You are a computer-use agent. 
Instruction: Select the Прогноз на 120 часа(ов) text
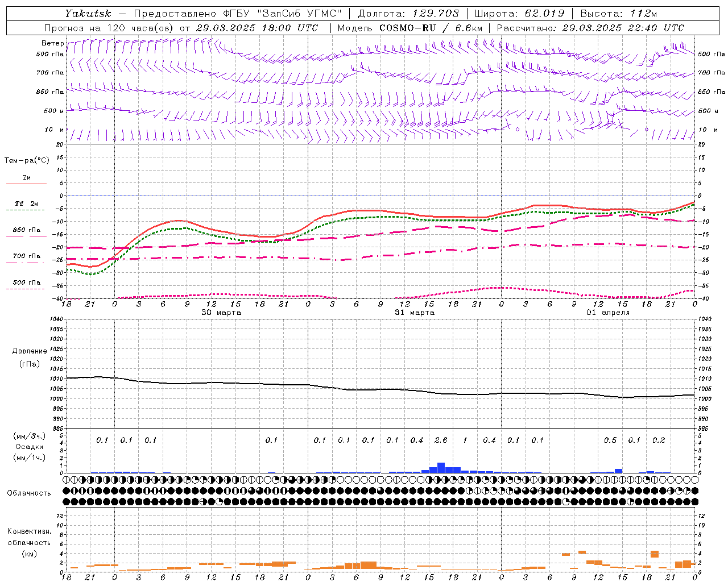(109, 28)
